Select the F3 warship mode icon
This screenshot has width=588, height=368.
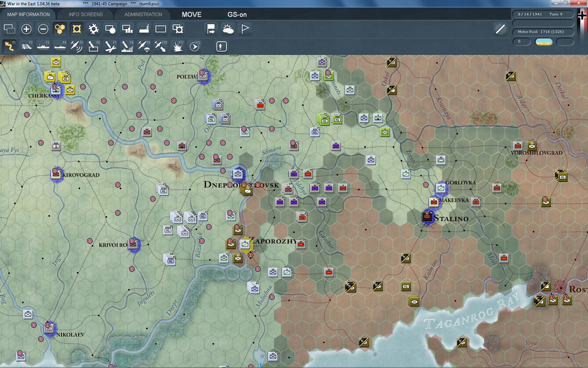(x=43, y=46)
